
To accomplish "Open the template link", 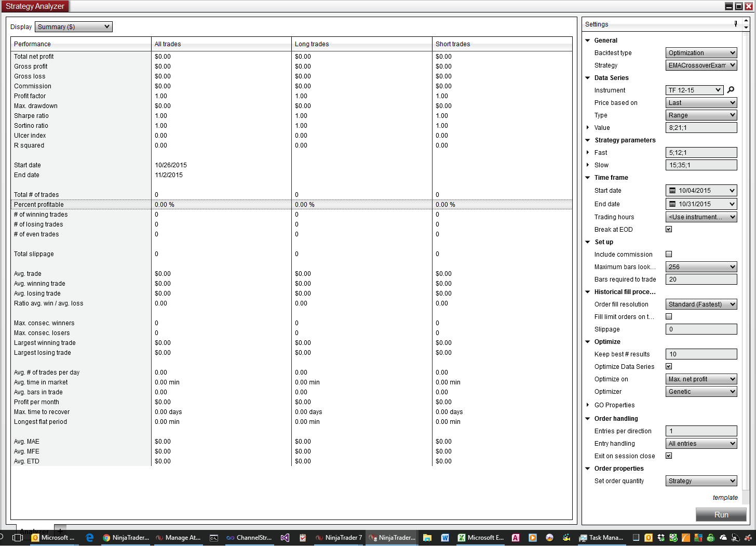I will [725, 497].
